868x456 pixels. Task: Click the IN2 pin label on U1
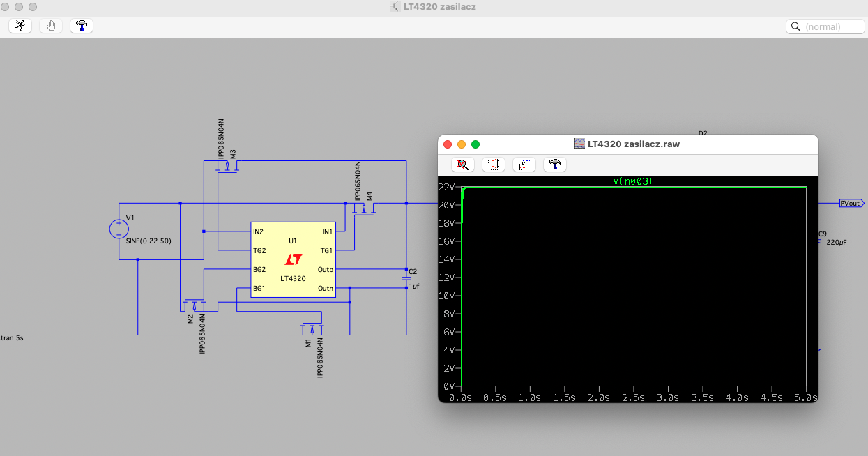[259, 231]
